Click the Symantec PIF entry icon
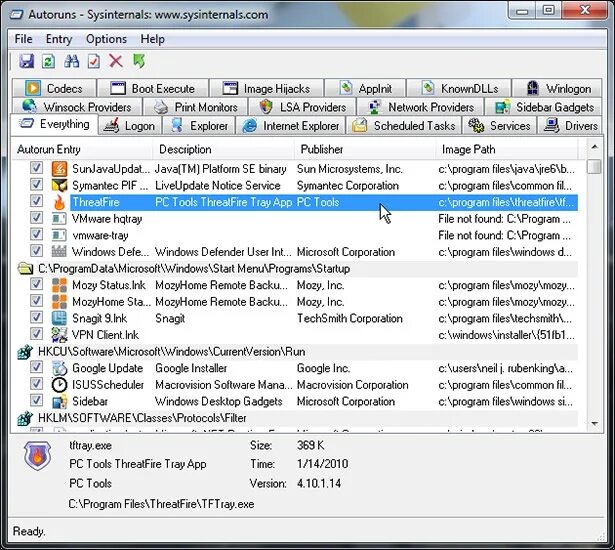Screen dimensions: 615x550 pyautogui.click(x=59, y=185)
